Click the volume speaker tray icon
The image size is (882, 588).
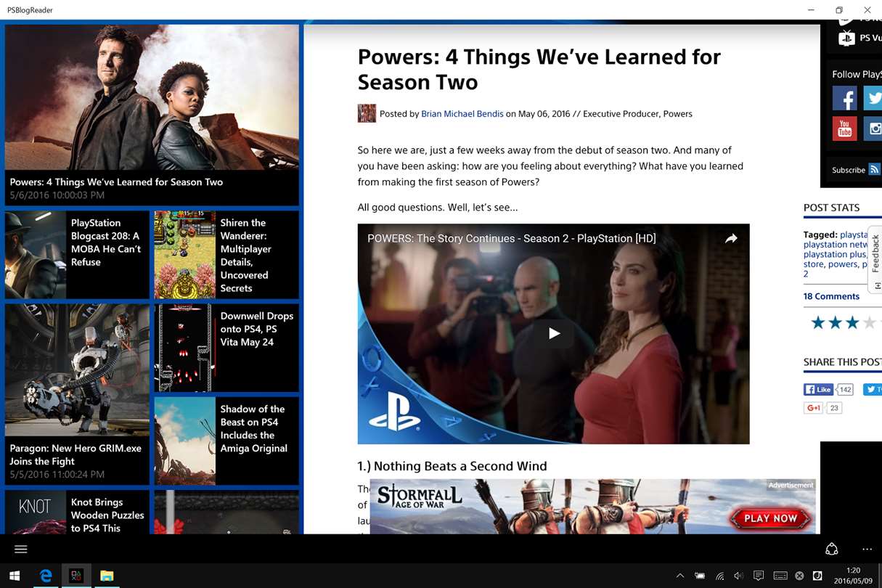tap(738, 576)
